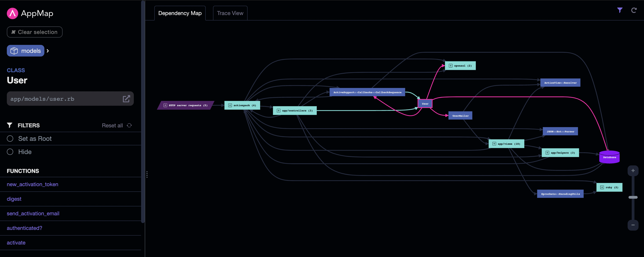Open the filter icon at top right
Image resolution: width=644 pixels, height=257 pixels.
pyautogui.click(x=619, y=10)
